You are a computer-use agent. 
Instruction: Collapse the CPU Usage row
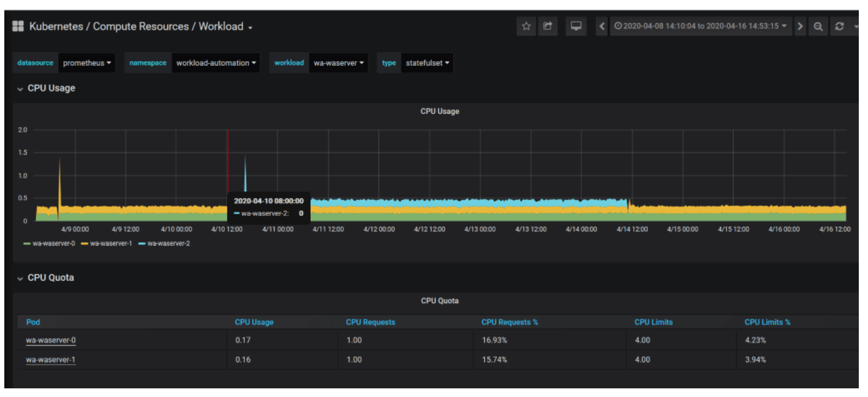tap(46, 88)
